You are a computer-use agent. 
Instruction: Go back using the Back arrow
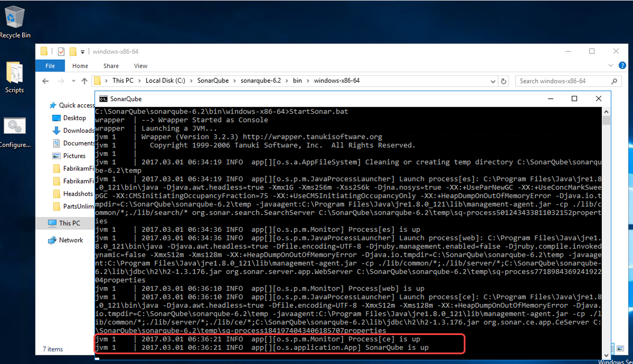[x=46, y=81]
